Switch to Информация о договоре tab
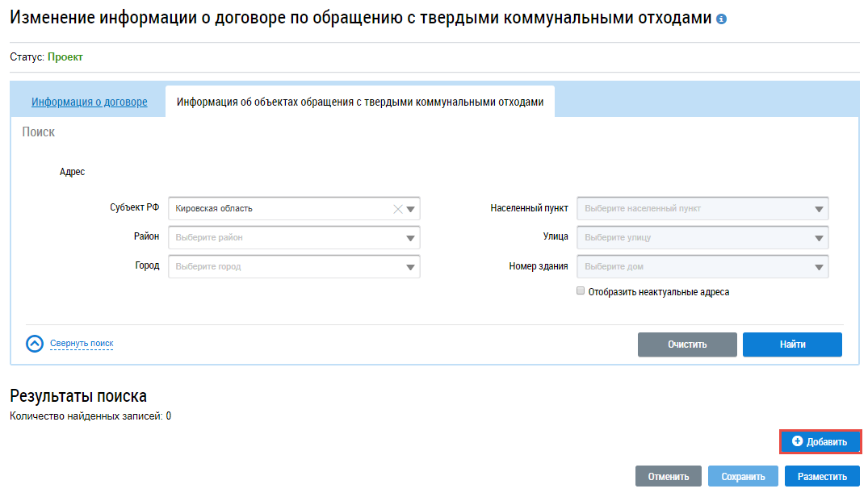This screenshot has height=497, width=868. (89, 102)
